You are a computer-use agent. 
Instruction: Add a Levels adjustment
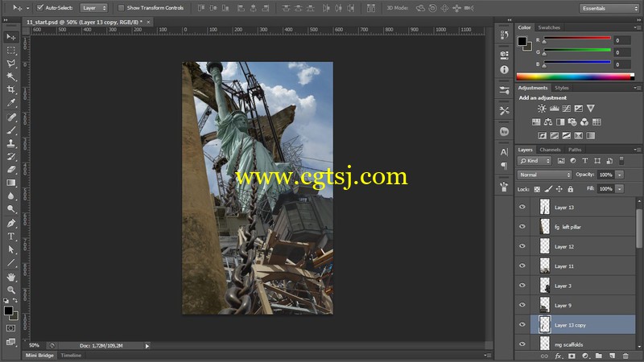pyautogui.click(x=554, y=109)
